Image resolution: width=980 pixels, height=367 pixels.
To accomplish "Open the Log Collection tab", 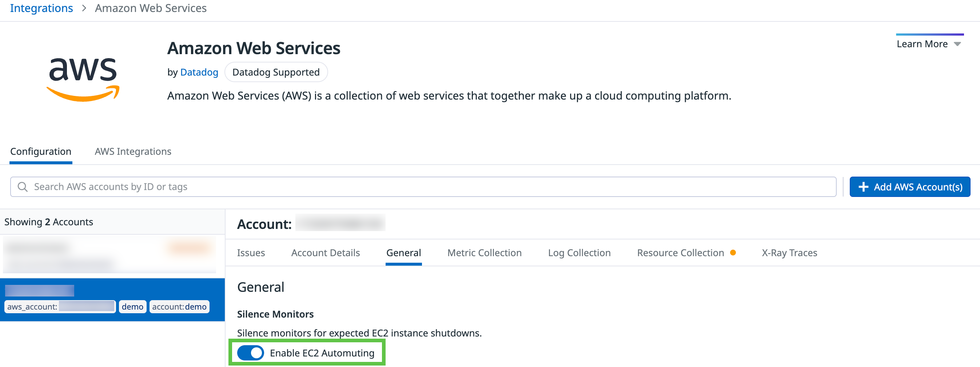I will (579, 253).
